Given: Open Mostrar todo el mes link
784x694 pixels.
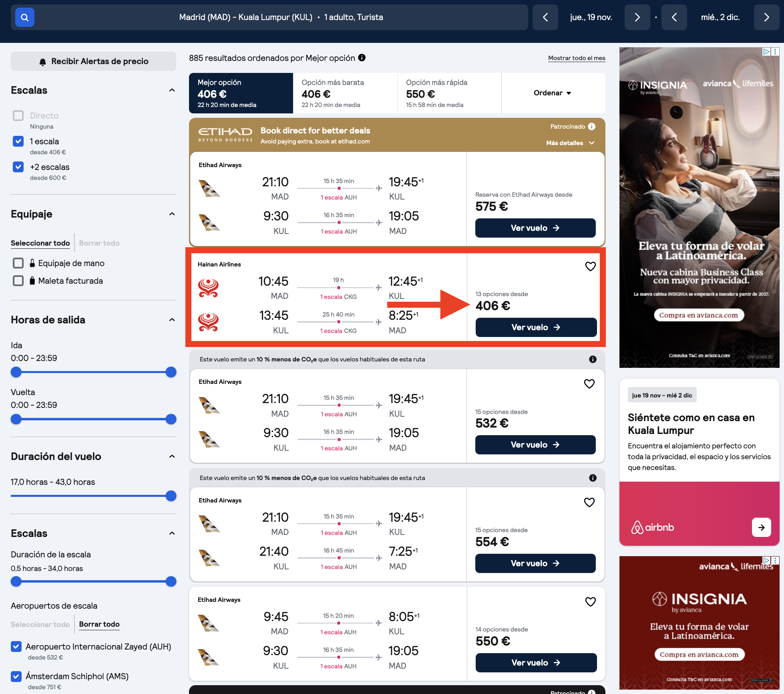Looking at the screenshot, I should tap(577, 58).
